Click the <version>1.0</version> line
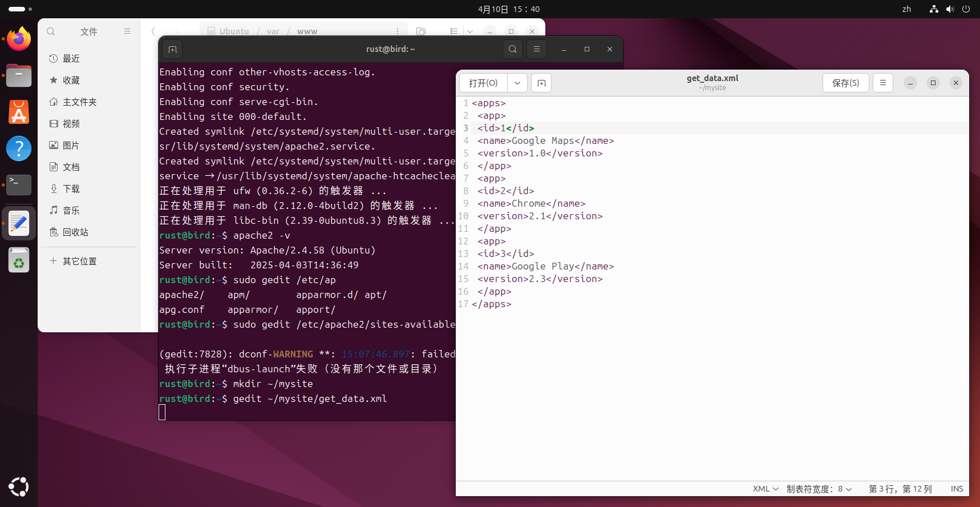Viewport: 980px width, 507px height. click(x=540, y=153)
